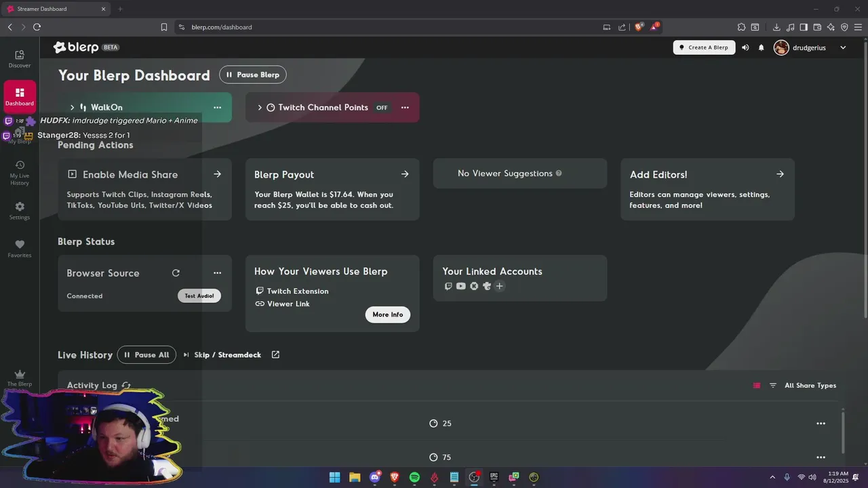The image size is (868, 488).
Task: Click the drudgerius profile avatar
Action: coord(781,47)
